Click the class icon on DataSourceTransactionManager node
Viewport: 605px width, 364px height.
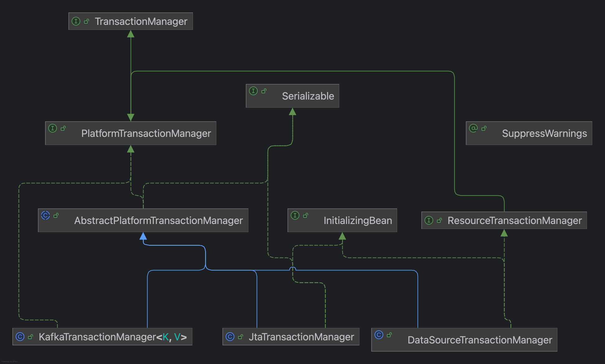[x=379, y=335]
